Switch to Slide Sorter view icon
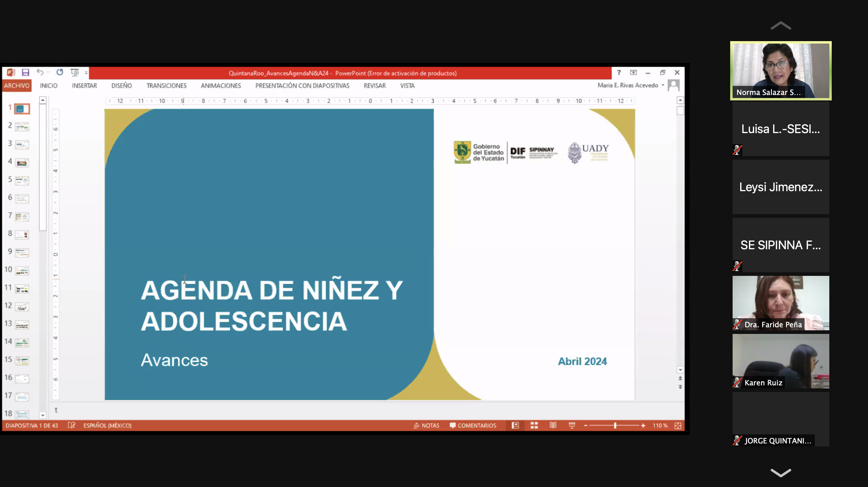The image size is (868, 487). click(534, 425)
